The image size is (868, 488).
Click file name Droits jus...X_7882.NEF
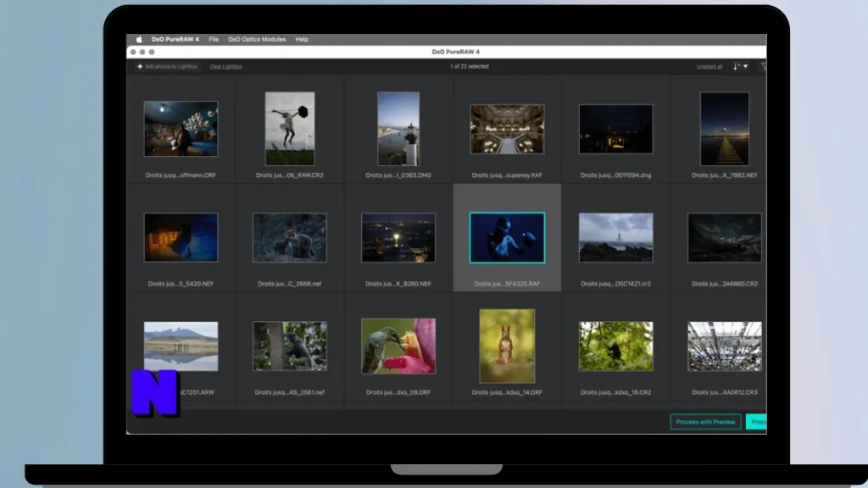pyautogui.click(x=724, y=175)
